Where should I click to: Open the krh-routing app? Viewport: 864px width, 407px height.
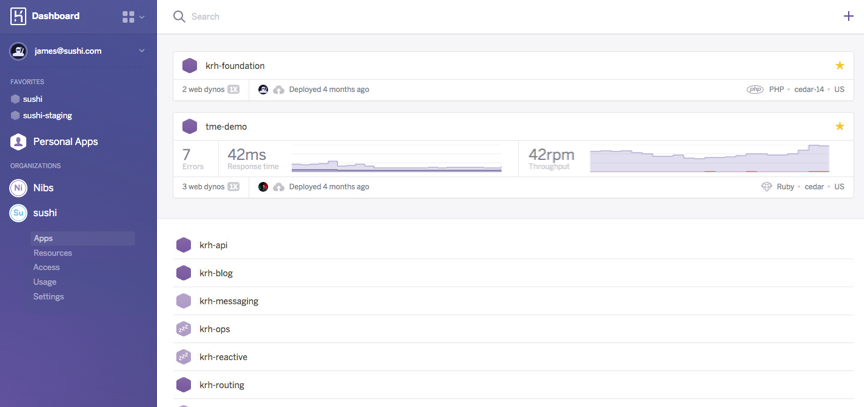222,385
